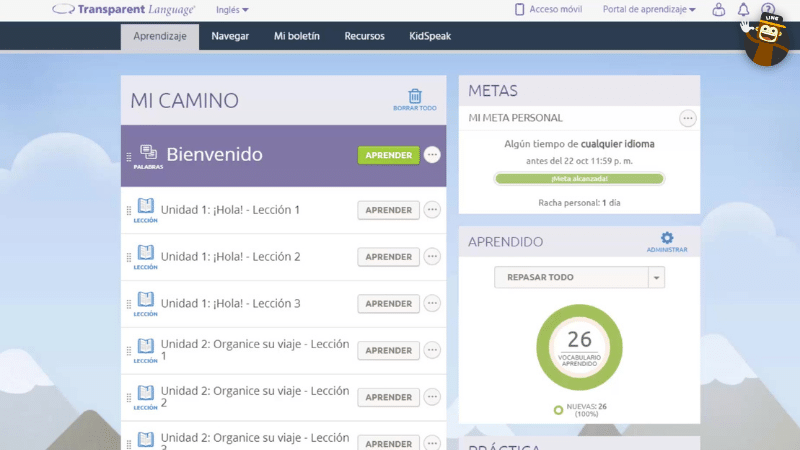
Task: Click drag handle of Unidad 2 Lección 1
Action: (129, 351)
